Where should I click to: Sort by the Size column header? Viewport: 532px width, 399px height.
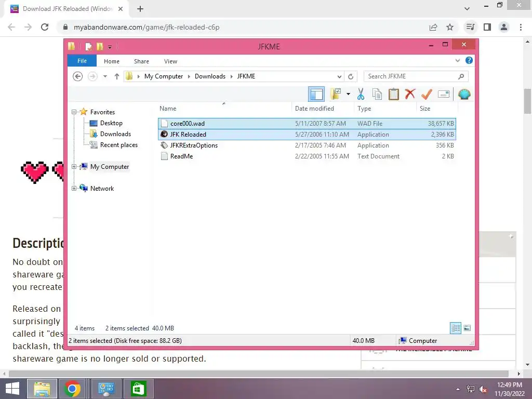[x=436, y=109]
